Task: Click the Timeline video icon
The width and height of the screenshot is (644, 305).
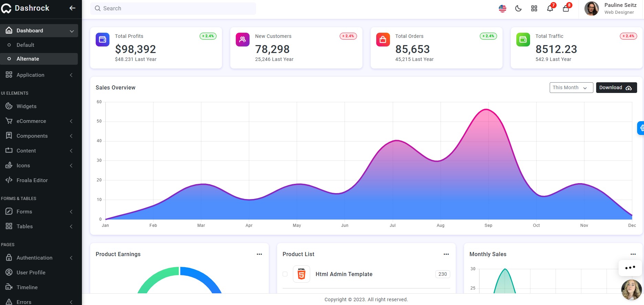Action: 9,287
